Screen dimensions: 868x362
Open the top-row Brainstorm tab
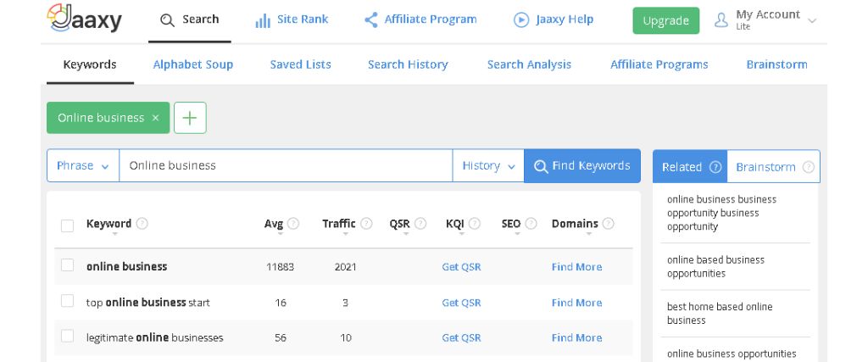click(776, 64)
